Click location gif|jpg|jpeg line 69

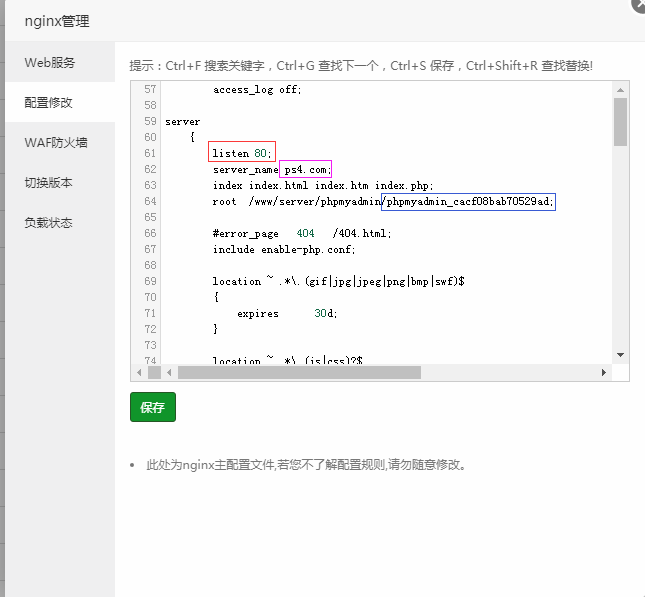pyautogui.click(x=339, y=281)
